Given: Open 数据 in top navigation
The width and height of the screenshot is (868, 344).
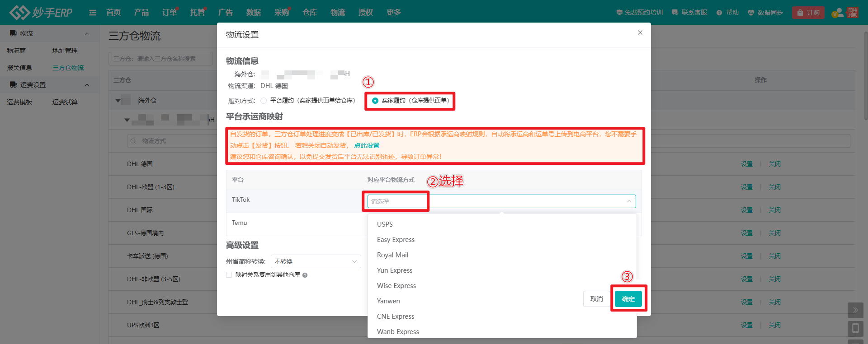Looking at the screenshot, I should 254,13.
